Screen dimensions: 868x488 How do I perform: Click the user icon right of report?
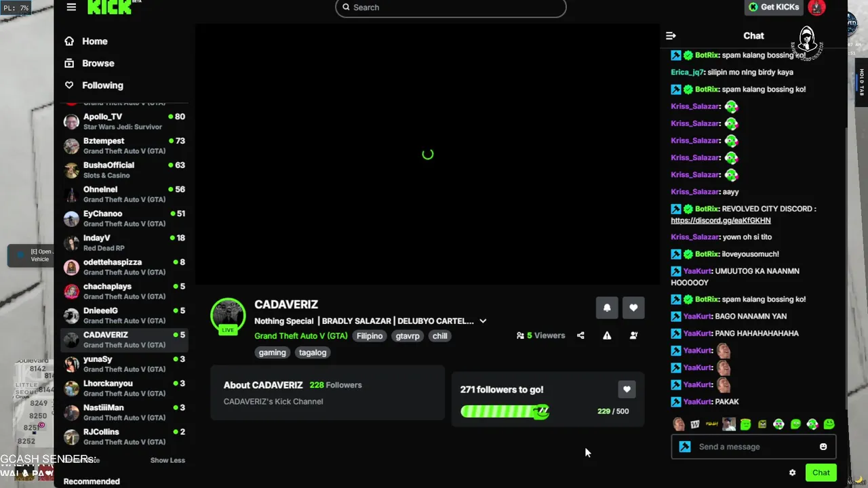point(633,335)
